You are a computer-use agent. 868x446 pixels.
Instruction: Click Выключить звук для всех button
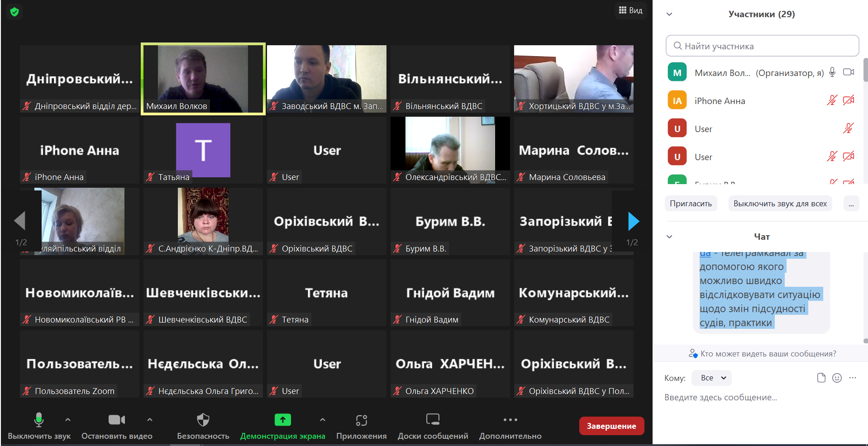click(x=780, y=204)
